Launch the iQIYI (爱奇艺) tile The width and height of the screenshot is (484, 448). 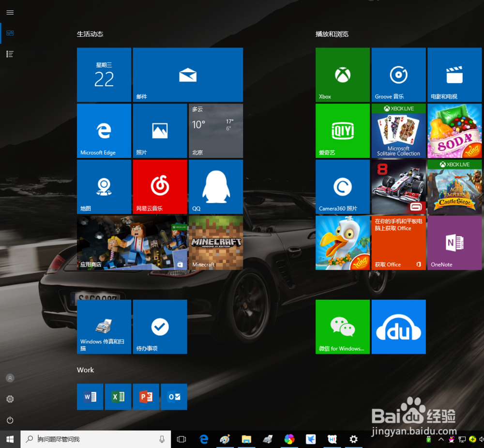[x=343, y=131]
